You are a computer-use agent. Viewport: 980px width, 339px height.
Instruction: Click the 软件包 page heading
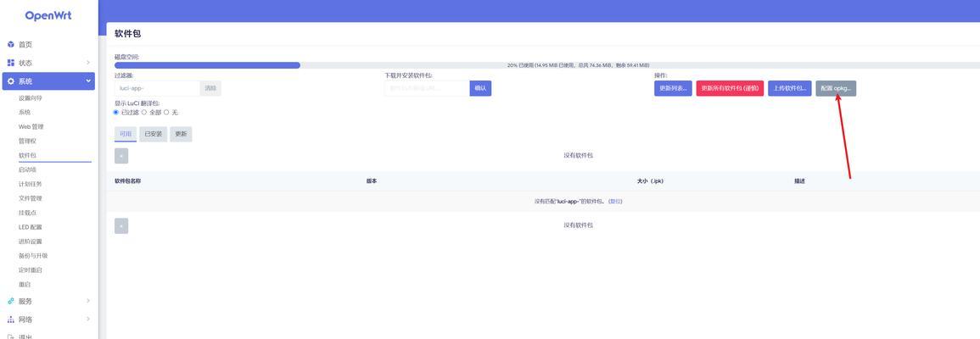point(127,34)
